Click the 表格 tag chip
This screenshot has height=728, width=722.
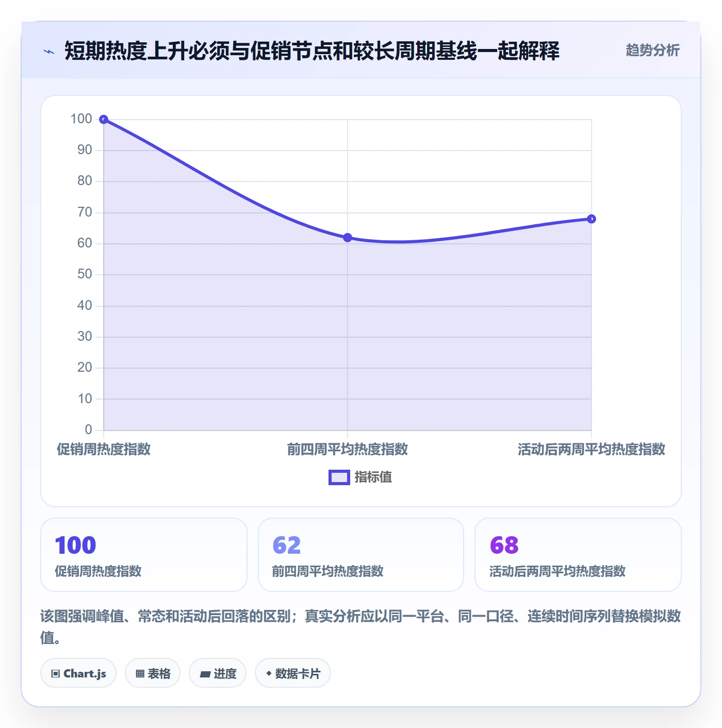pyautogui.click(x=153, y=673)
